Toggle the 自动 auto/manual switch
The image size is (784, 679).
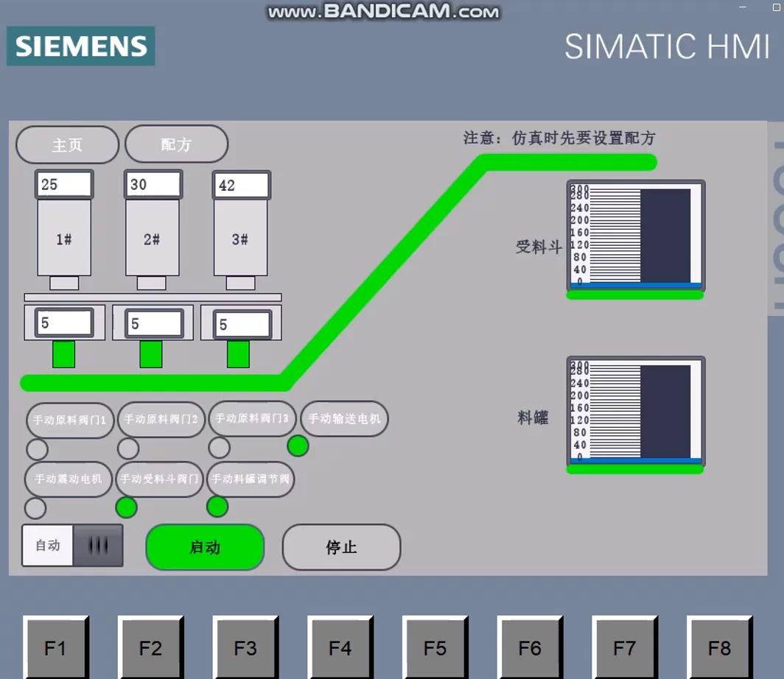click(72, 545)
